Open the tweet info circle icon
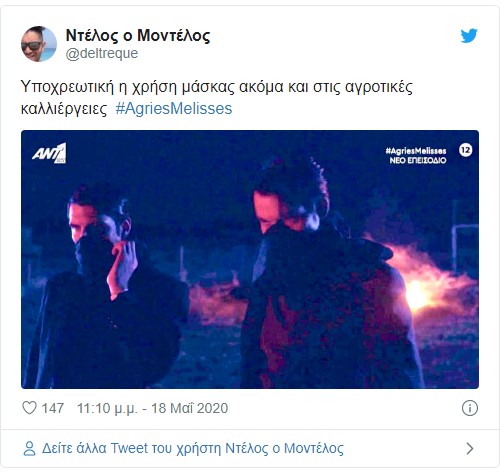This screenshot has width=500, height=473. point(470,408)
